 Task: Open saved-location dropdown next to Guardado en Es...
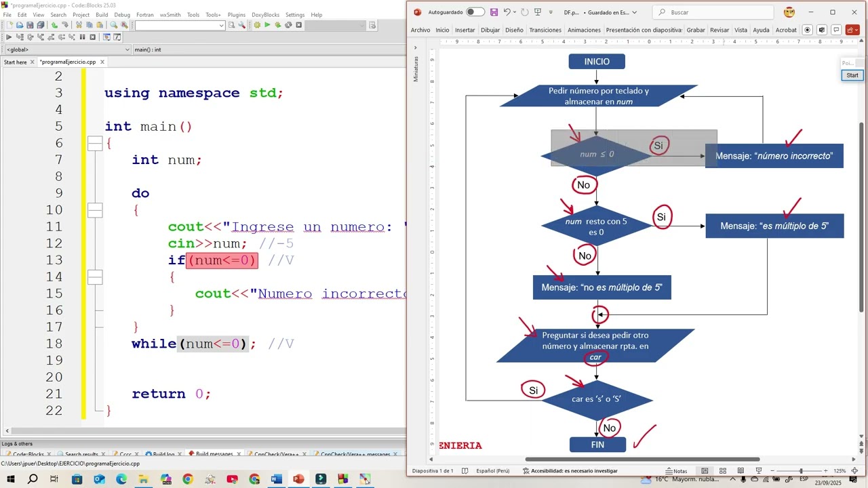click(634, 12)
